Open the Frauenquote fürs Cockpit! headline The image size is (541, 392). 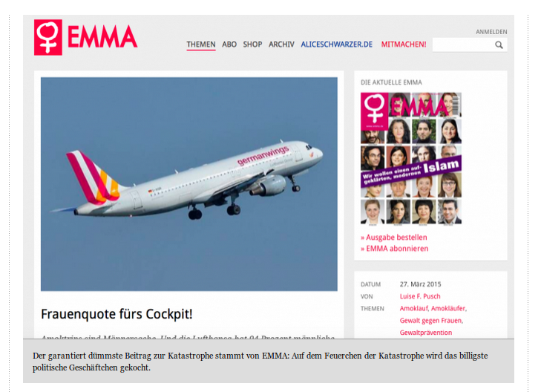(x=117, y=314)
